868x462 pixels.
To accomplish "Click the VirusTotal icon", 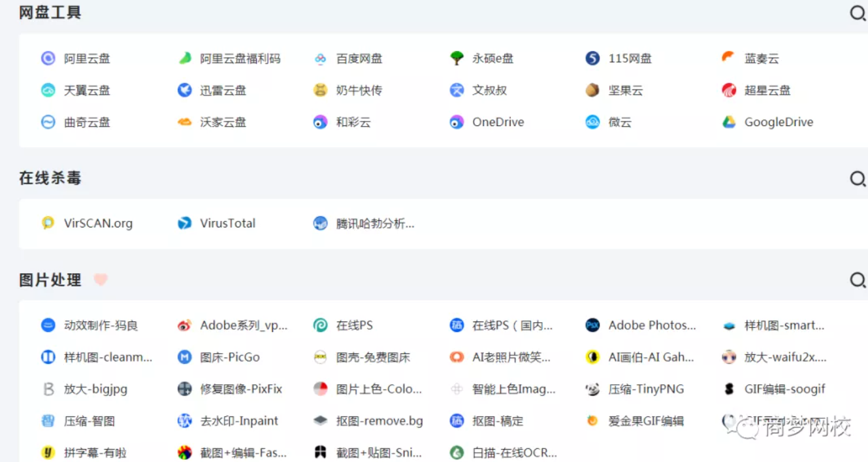I will tap(185, 223).
